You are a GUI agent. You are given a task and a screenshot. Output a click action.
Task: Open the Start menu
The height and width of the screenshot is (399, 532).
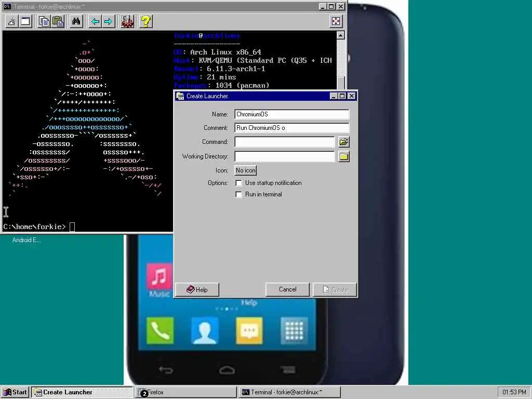(x=15, y=392)
